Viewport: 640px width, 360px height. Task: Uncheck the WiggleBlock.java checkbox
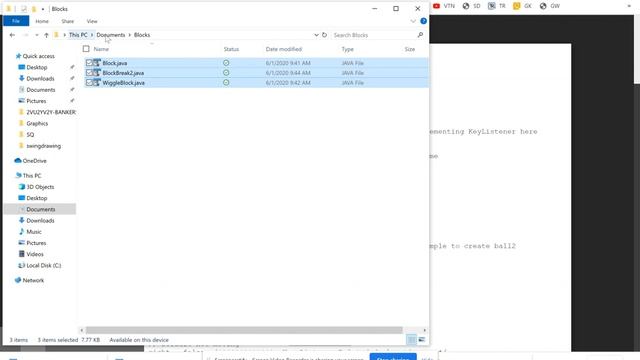click(89, 82)
